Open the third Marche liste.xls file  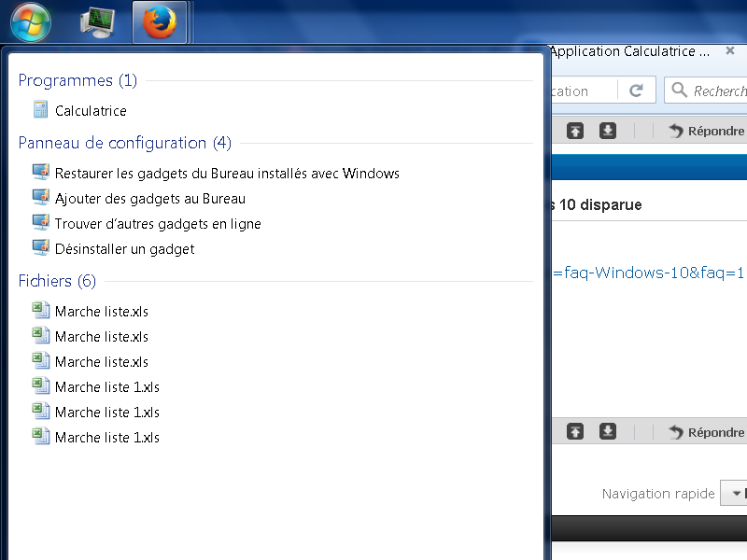(102, 362)
